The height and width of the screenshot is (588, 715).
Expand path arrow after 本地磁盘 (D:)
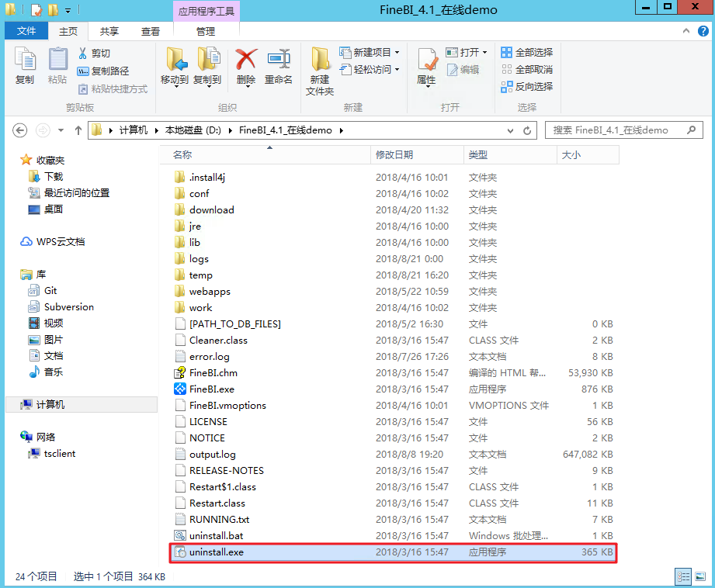[231, 131]
